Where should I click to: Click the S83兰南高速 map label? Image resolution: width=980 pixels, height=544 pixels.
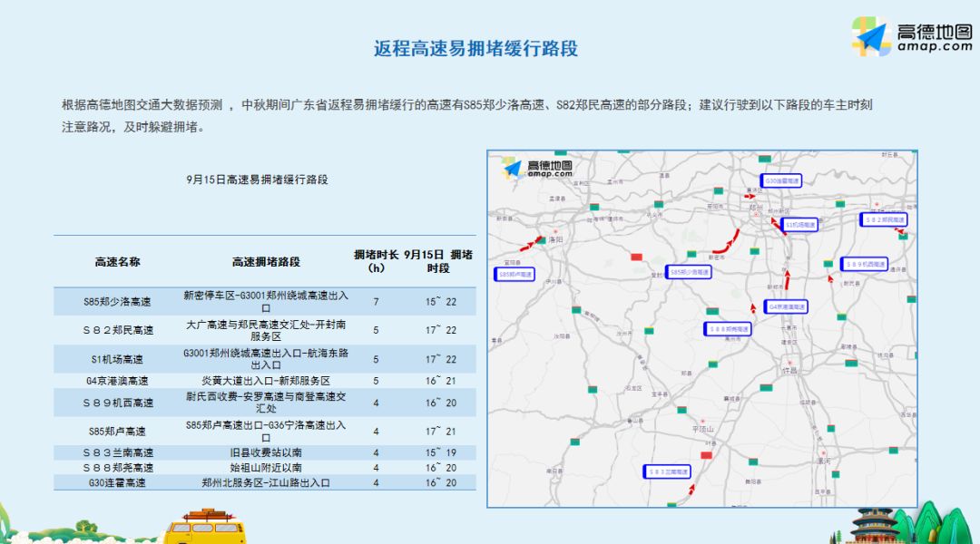(x=667, y=471)
